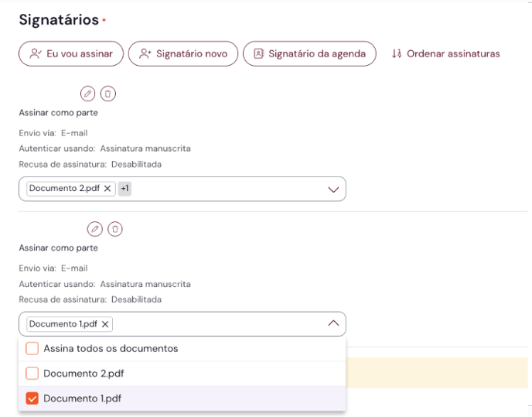This screenshot has height=417, width=532.
Task: Remove Documento 2.pdf tag via its X
Action: (x=107, y=189)
